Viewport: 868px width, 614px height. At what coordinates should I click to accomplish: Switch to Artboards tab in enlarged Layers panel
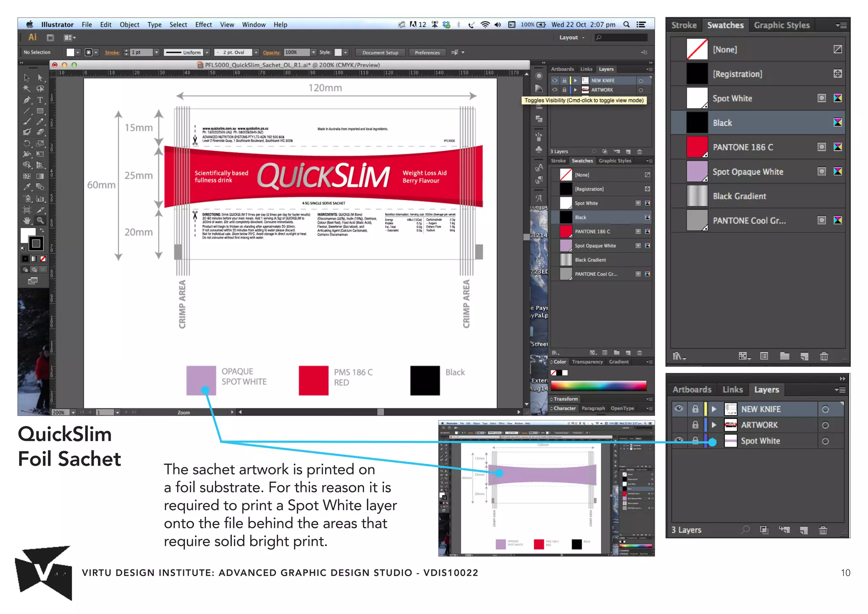click(x=692, y=389)
